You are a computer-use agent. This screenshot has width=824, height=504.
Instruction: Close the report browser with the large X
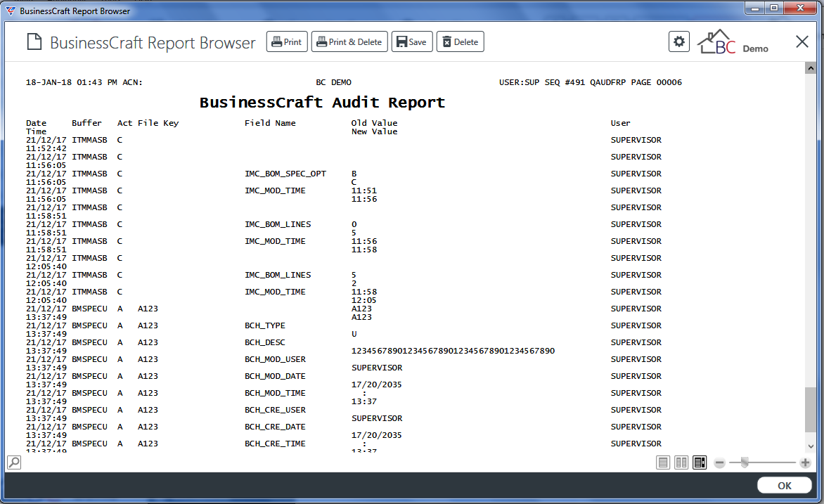(x=802, y=41)
